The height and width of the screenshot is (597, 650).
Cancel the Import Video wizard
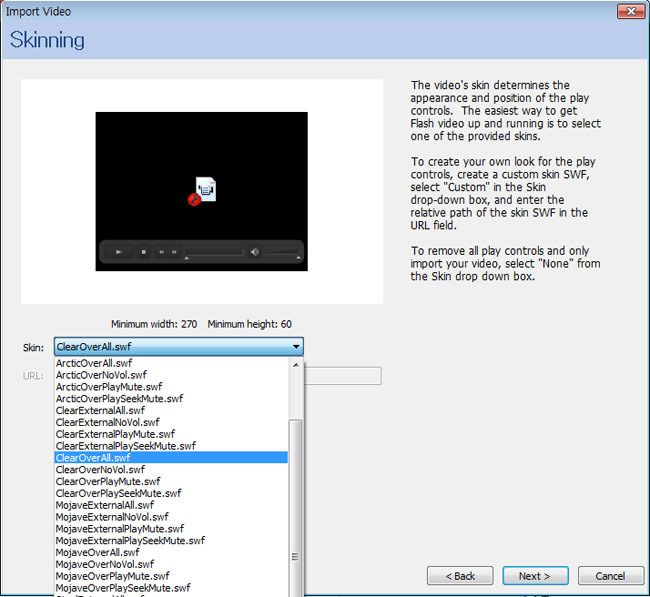[611, 576]
